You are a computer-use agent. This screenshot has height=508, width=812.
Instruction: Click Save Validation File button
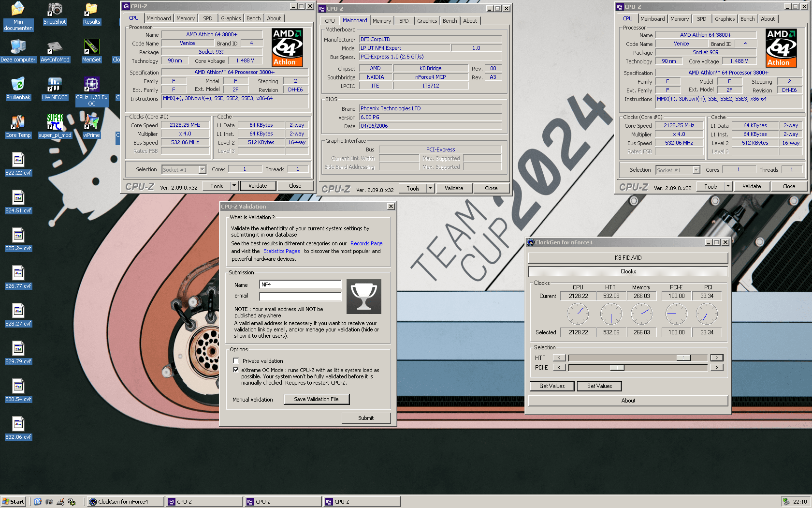316,399
